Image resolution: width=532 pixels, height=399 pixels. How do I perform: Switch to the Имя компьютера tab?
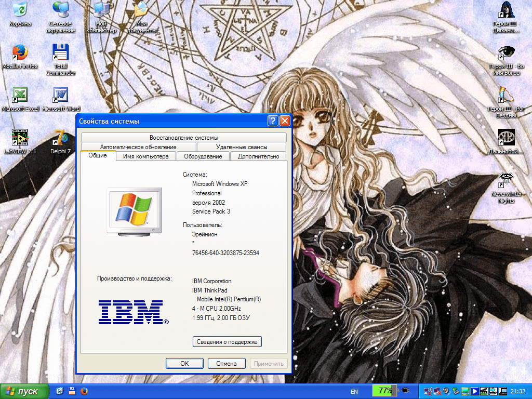[x=145, y=156]
